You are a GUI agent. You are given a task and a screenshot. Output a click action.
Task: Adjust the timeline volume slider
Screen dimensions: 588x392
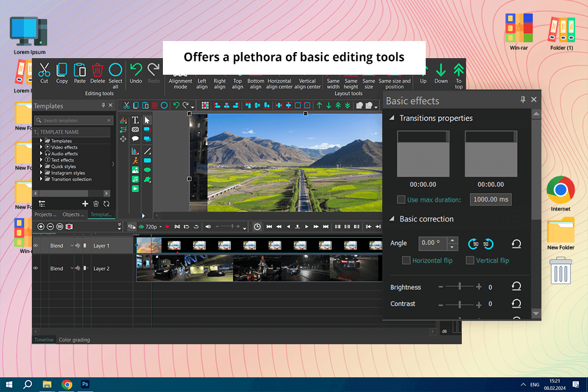click(228, 227)
